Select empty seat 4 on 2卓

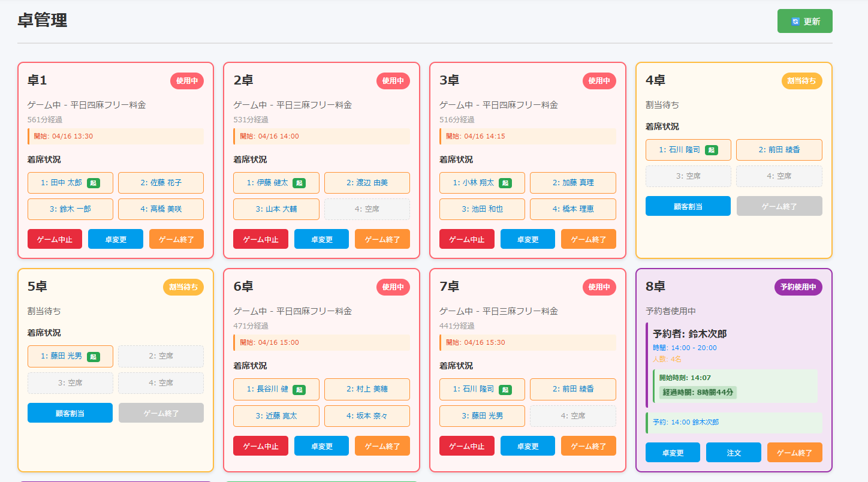click(x=367, y=209)
